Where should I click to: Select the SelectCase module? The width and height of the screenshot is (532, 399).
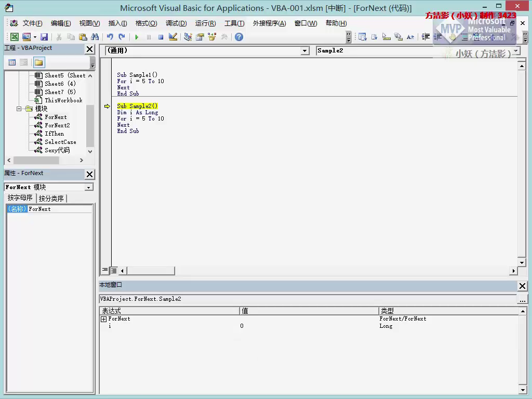60,142
